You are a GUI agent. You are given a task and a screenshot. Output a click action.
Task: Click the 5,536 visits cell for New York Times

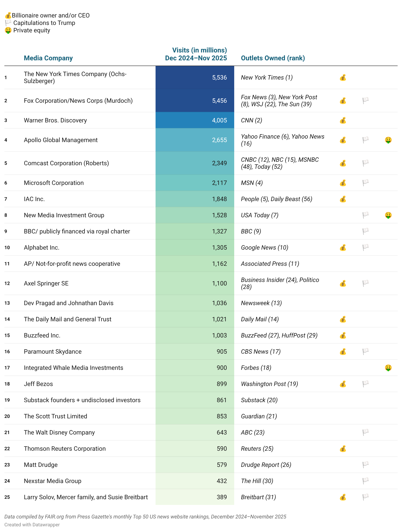click(x=219, y=78)
